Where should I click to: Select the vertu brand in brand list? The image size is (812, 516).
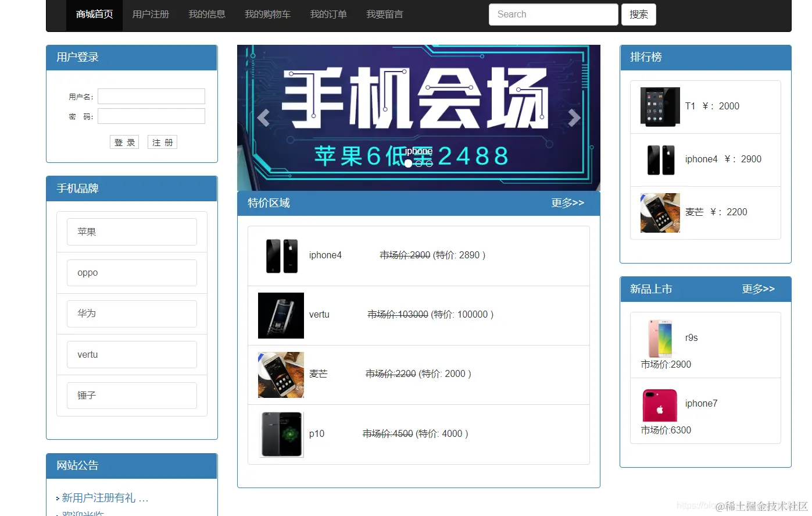point(132,354)
